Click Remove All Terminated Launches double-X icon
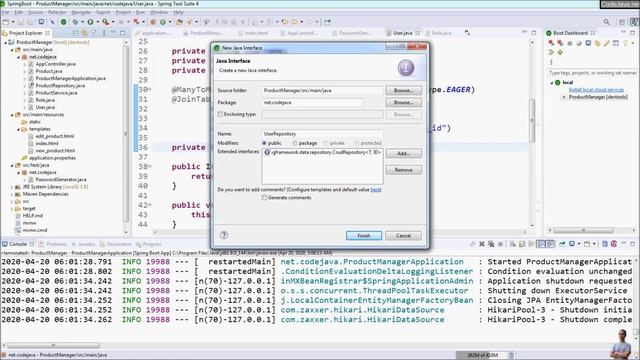 point(491,244)
